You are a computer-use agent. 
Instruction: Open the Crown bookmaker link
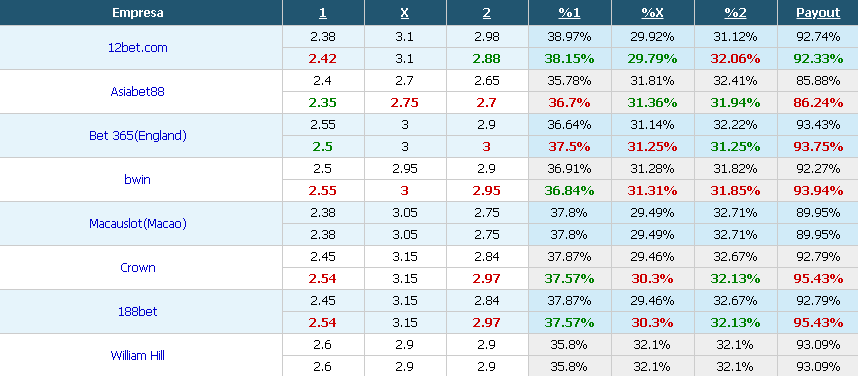pos(137,268)
